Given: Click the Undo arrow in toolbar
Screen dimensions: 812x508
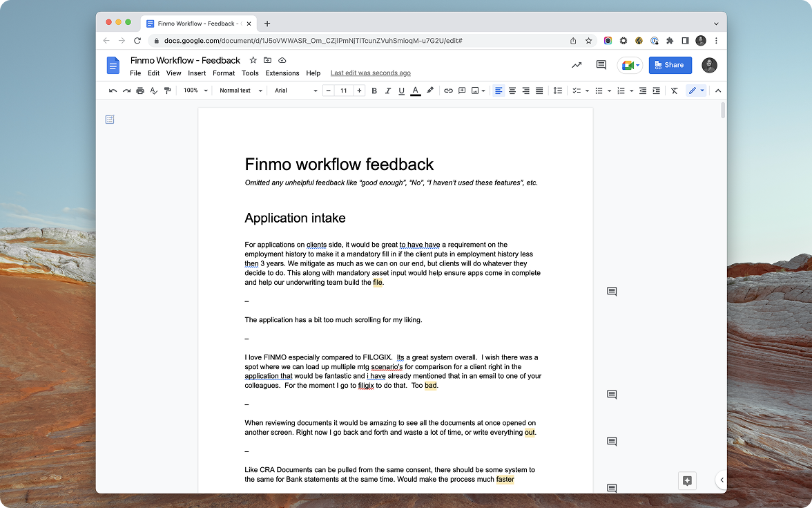Looking at the screenshot, I should pyautogui.click(x=113, y=91).
